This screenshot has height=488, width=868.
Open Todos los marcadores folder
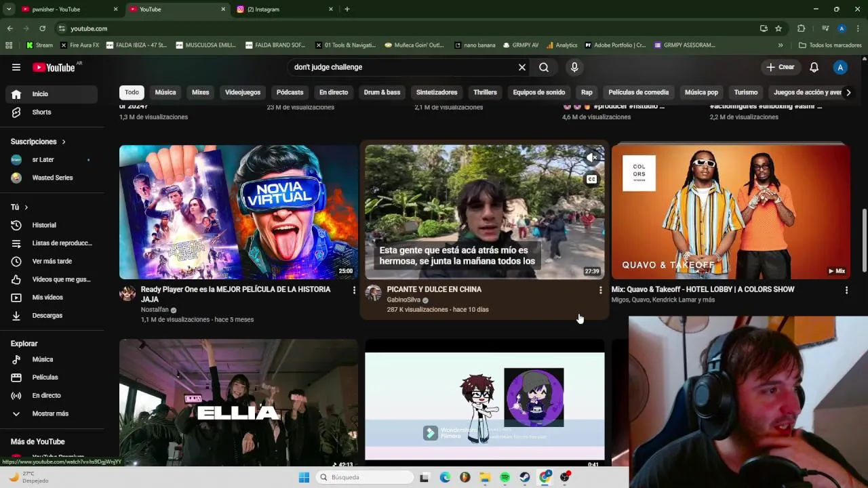click(x=830, y=45)
